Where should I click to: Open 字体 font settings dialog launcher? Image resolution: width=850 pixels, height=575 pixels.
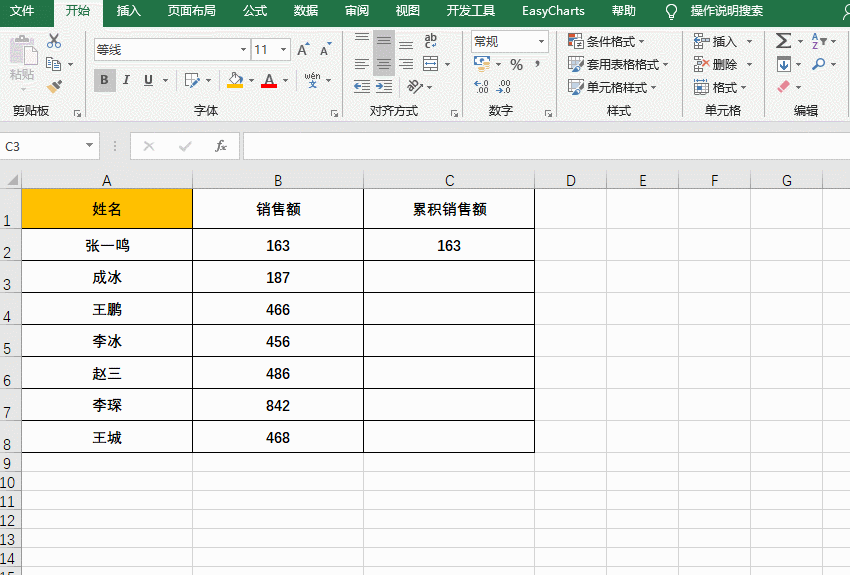click(334, 113)
